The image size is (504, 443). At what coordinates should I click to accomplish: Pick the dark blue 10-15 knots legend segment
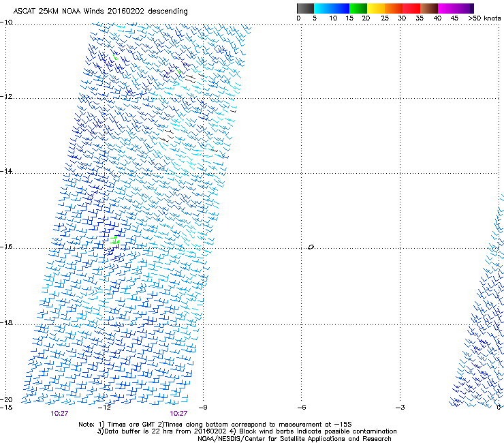coord(341,8)
